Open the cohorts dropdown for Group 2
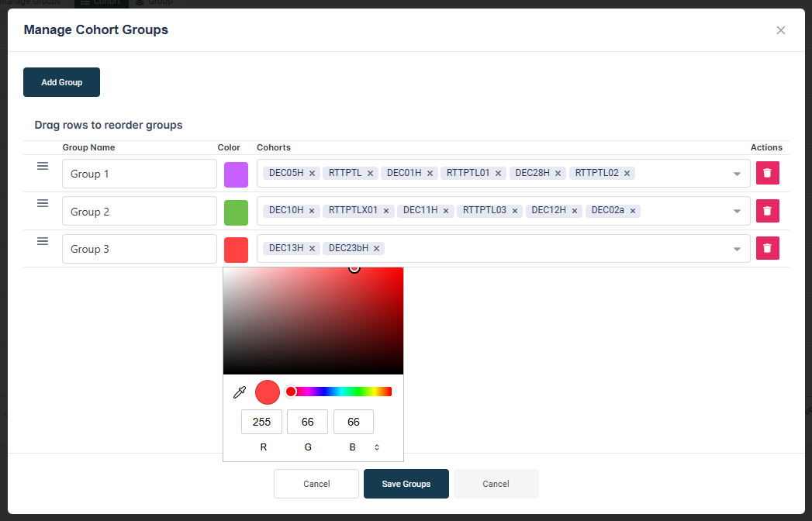812x521 pixels. tap(737, 211)
